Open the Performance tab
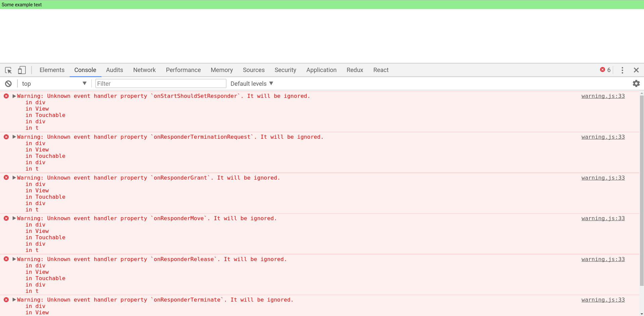 click(x=183, y=70)
